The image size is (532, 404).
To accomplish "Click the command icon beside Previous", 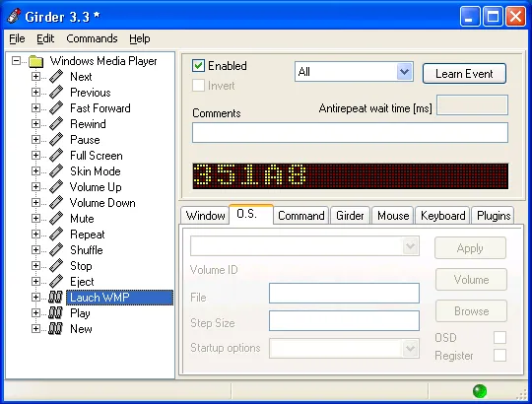I will click(x=56, y=93).
